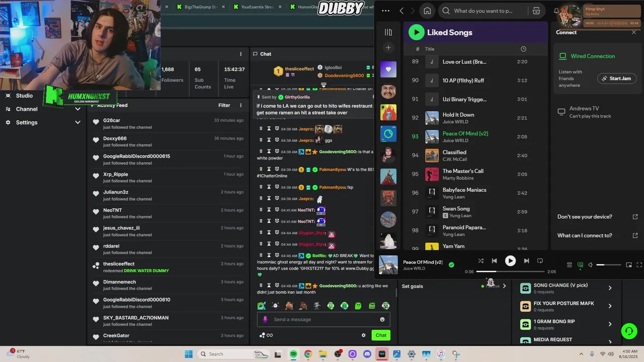
Task: Sort songs by duration clock header
Action: tap(523, 49)
